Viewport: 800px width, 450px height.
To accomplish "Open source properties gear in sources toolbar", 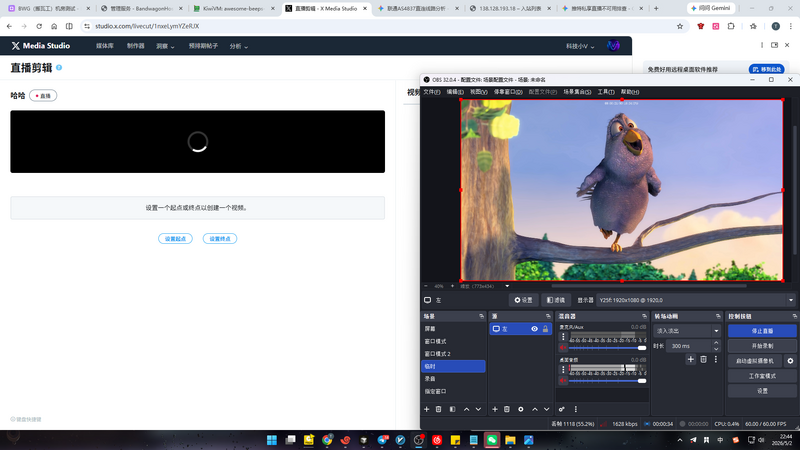I will 521,409.
